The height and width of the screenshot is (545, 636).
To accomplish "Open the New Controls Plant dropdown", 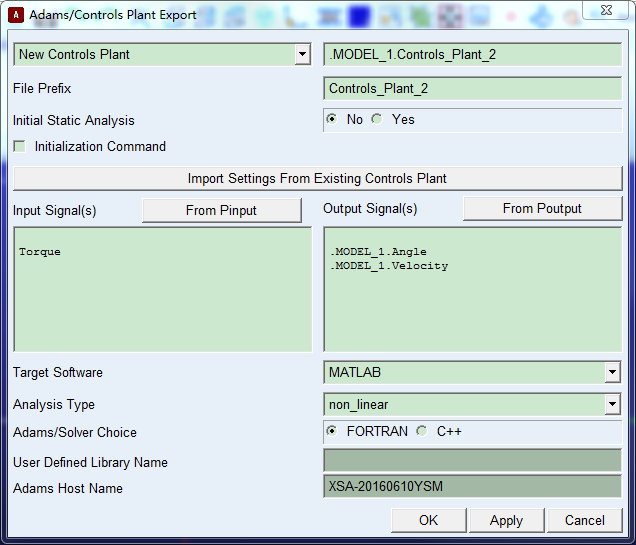I will point(303,55).
